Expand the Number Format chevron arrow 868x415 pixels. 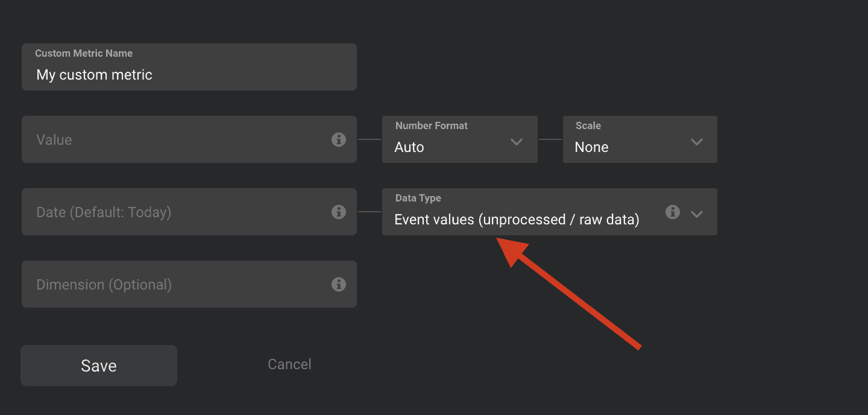click(516, 142)
